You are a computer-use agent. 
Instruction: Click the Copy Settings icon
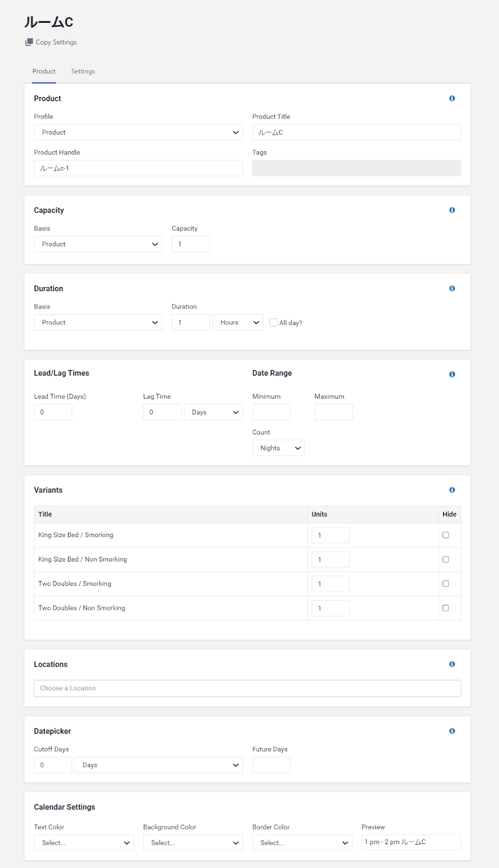(x=29, y=42)
